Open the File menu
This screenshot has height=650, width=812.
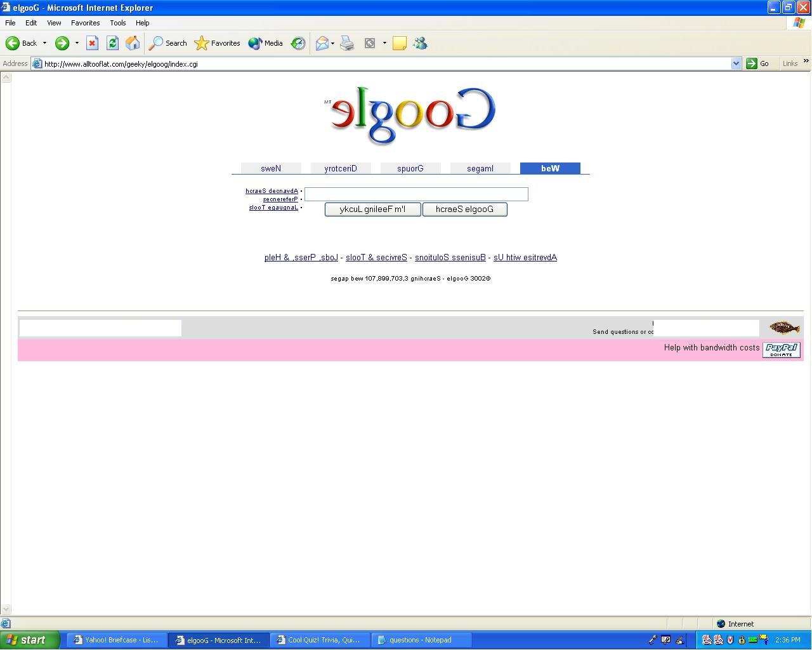click(10, 23)
